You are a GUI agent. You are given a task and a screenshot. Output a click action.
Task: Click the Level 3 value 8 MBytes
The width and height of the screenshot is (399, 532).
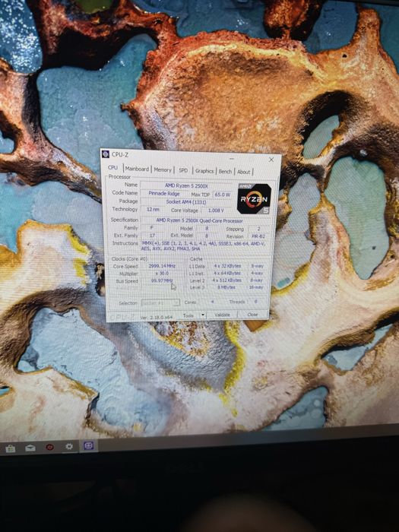(x=226, y=287)
